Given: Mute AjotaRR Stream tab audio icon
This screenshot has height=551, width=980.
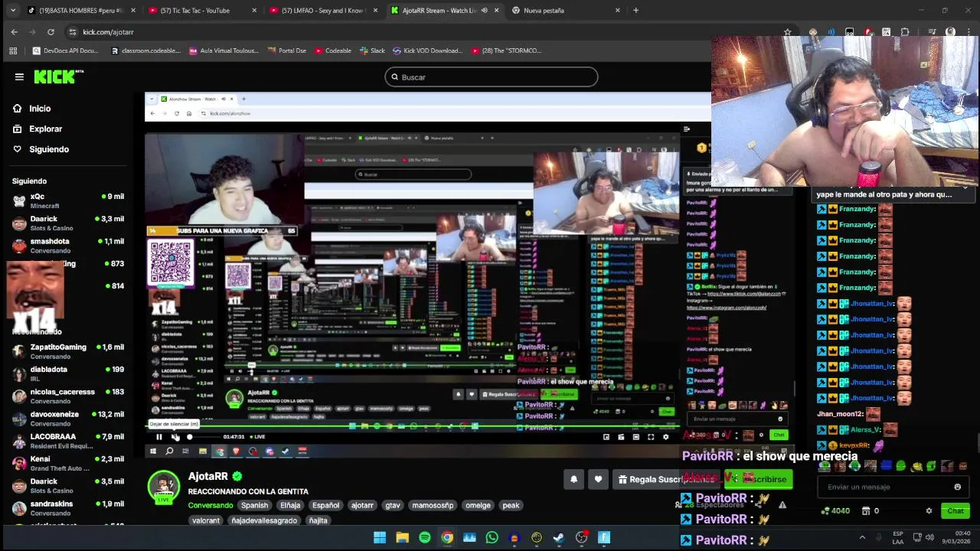Looking at the screenshot, I should click(x=484, y=11).
